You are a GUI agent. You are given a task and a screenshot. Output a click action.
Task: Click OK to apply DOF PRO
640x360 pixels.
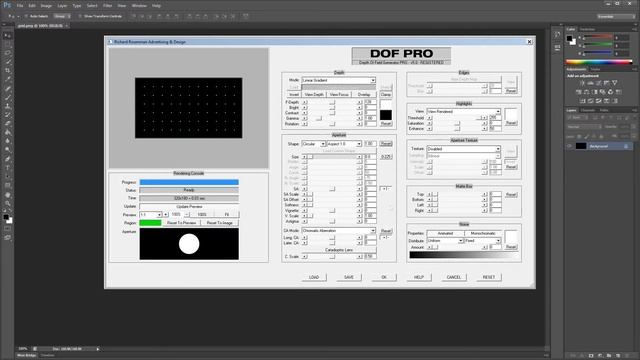coord(384,277)
